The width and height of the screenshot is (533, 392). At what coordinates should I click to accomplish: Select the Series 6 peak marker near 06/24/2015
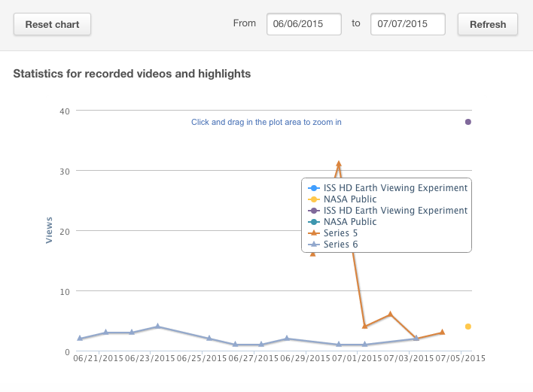(x=157, y=326)
